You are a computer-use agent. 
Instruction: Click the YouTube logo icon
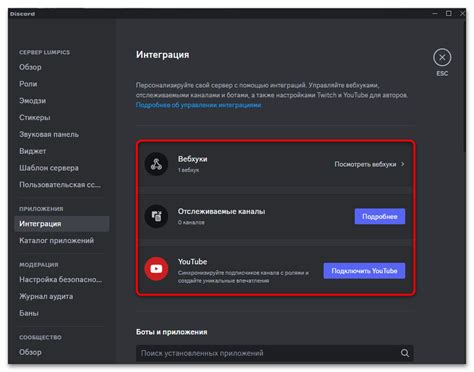pos(156,269)
